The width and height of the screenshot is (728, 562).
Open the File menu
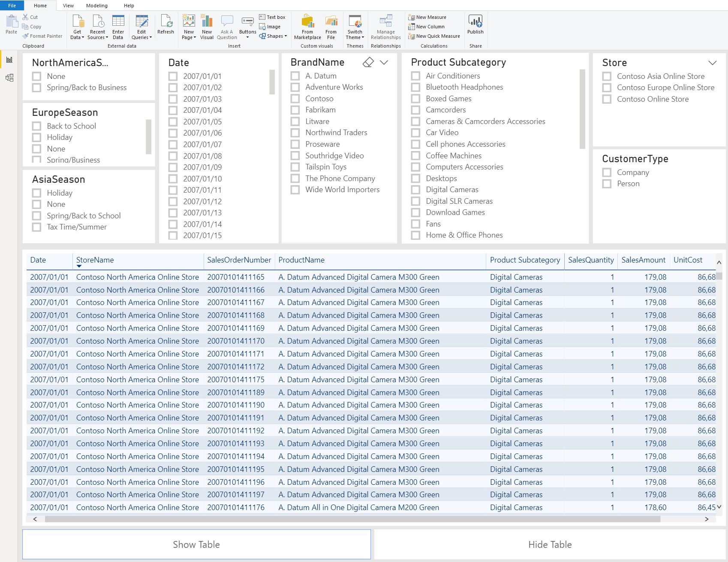pos(12,6)
